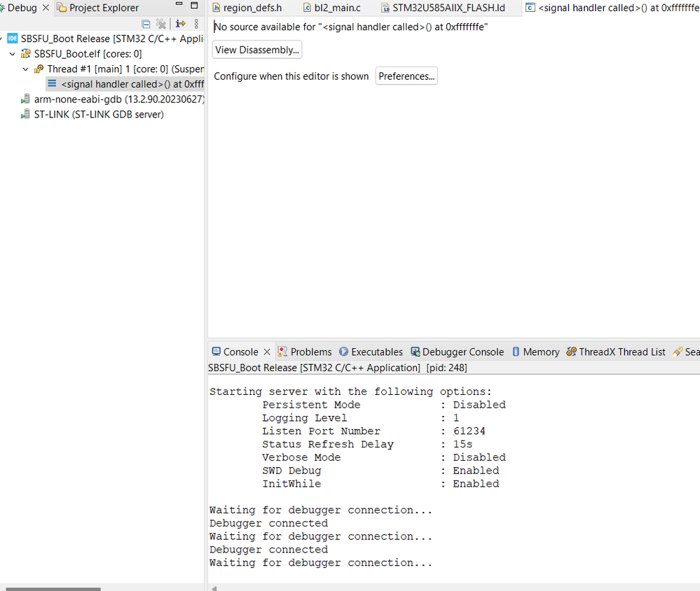
Task: Click 'Persistent Mode' console line
Action: point(384,405)
